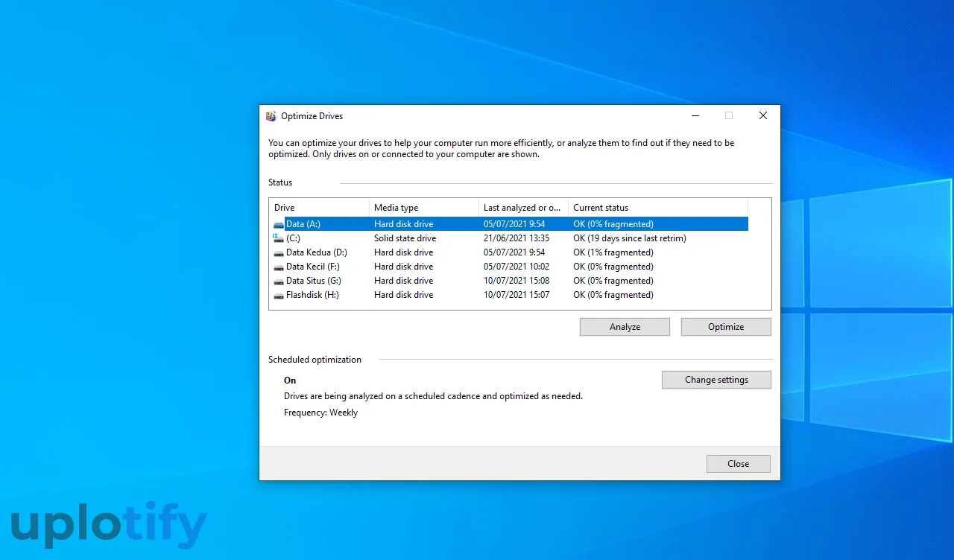Click OK (1% fragmented) status
The width and height of the screenshot is (954, 560).
(613, 252)
